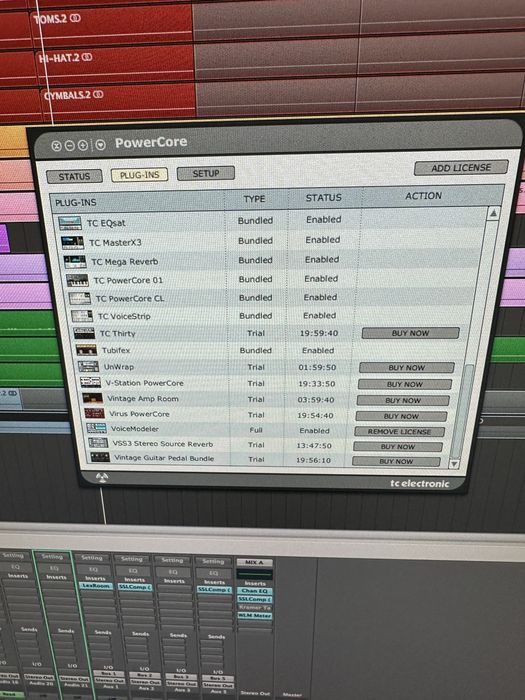This screenshot has height=700, width=525.
Task: Click the TC EQsat plug-in thumbnail
Action: pos(70,223)
